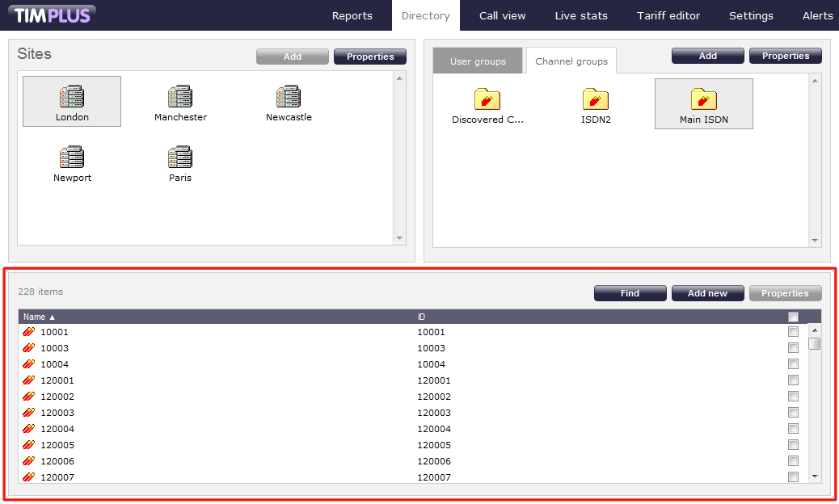
Task: Tick the checkbox for channel 10001
Action: coord(793,332)
